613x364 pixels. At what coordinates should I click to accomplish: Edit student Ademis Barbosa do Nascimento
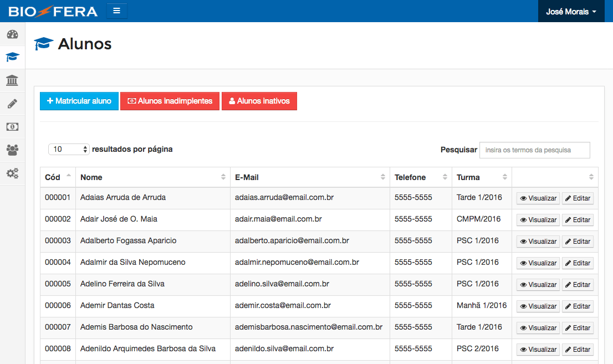578,327
